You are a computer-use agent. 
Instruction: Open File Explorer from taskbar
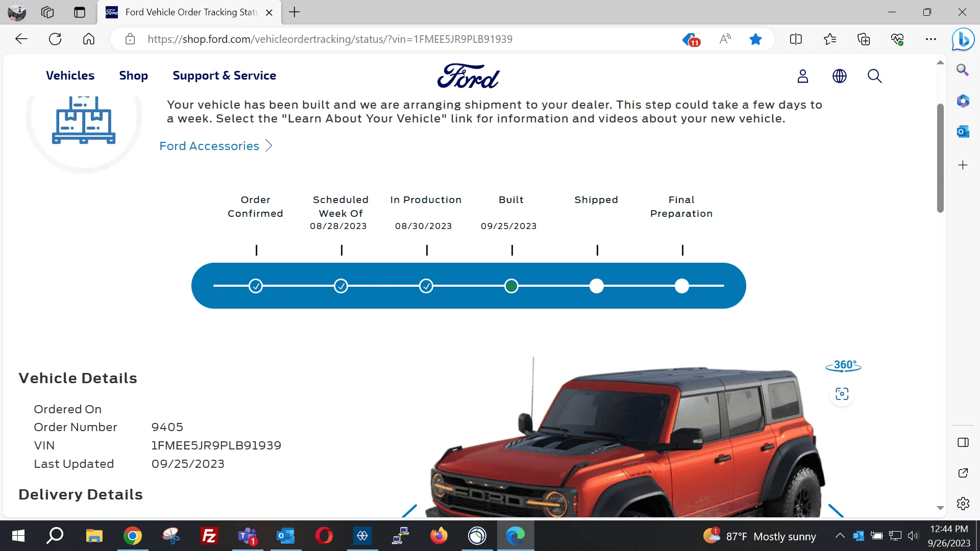pos(94,536)
